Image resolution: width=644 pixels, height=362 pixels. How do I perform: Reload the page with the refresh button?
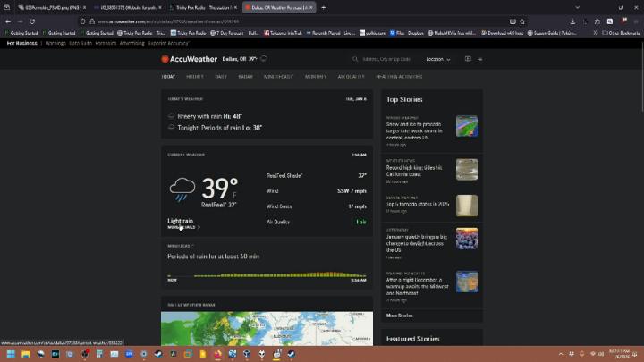tap(32, 21)
